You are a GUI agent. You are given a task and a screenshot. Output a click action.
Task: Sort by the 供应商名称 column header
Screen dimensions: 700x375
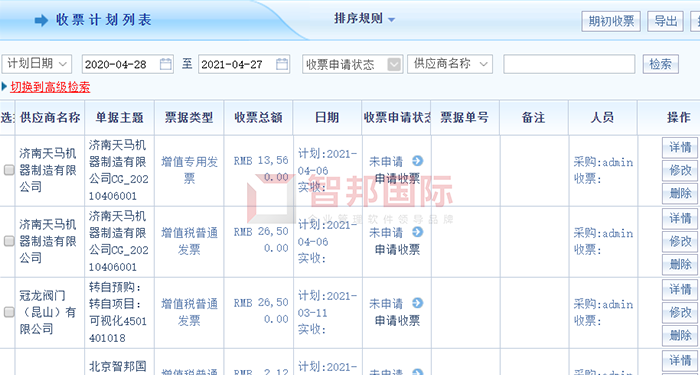coord(50,117)
